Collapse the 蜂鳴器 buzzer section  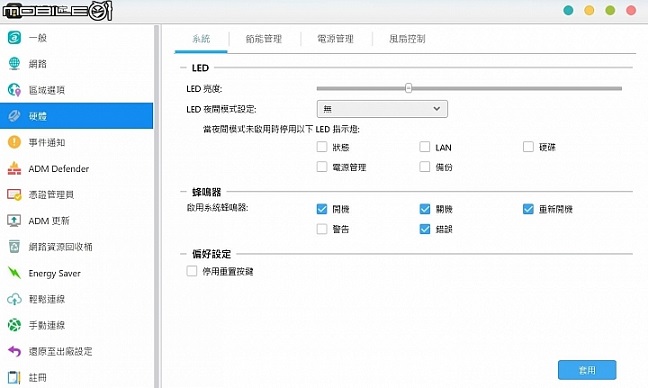[183, 192]
